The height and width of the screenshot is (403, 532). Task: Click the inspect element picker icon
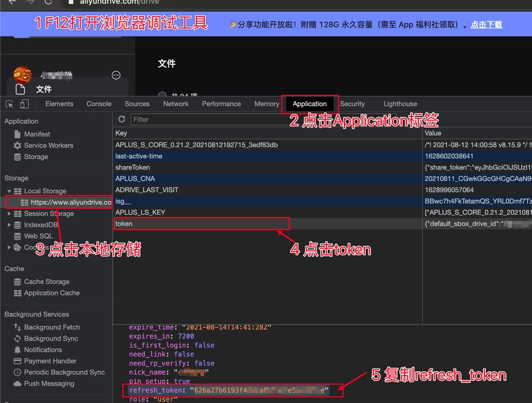9,104
